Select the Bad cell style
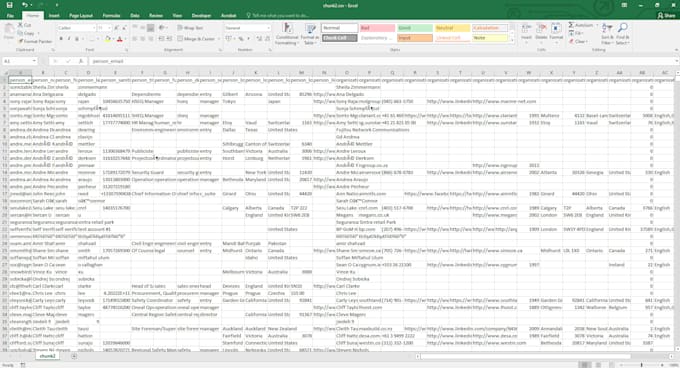Image resolution: width=680 pixels, height=368 pixels. pyautogui.click(x=377, y=28)
